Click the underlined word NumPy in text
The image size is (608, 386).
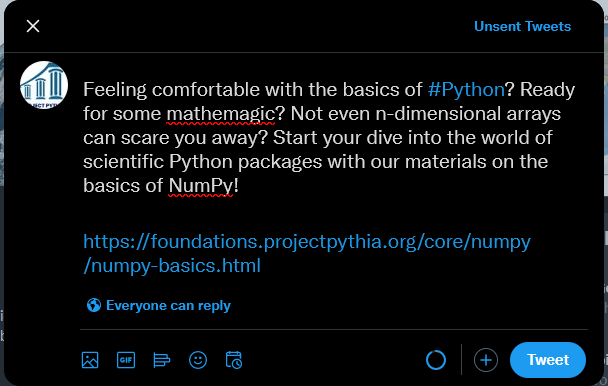coord(201,186)
